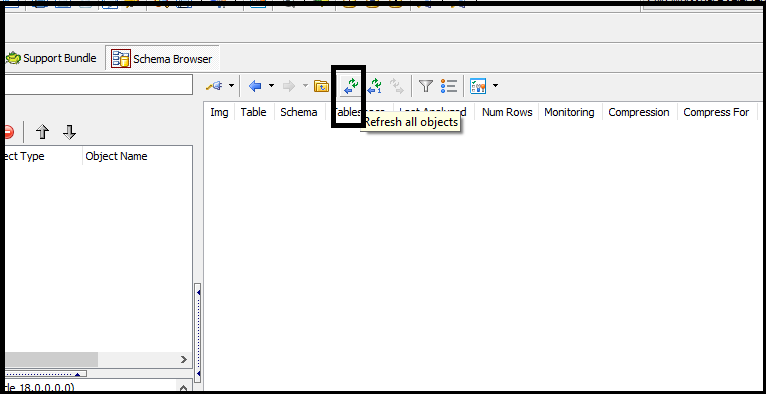766x394 pixels.
Task: Click the down arrow icon in left panel
Action: tap(69, 132)
